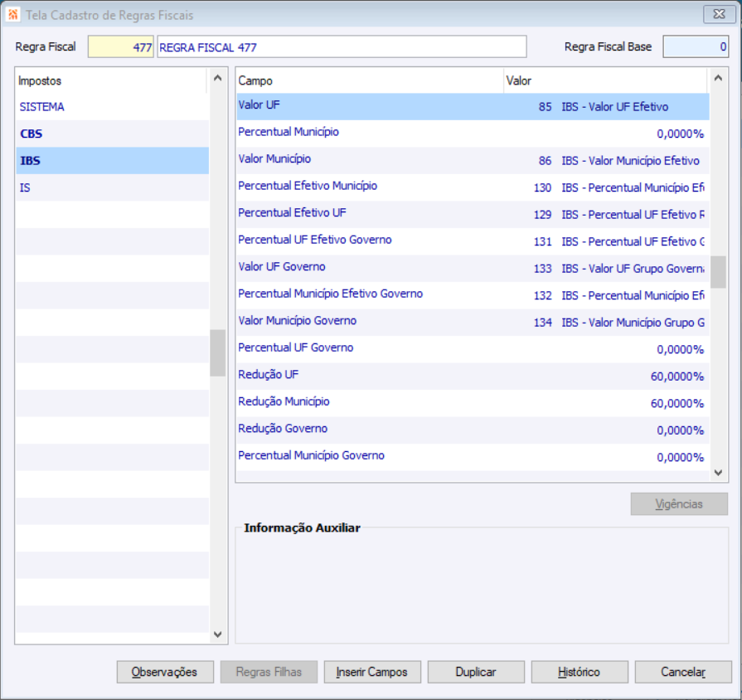Click the Campo grid scrollbar thumb
Viewport: 742px width, 700px height.
(x=718, y=272)
